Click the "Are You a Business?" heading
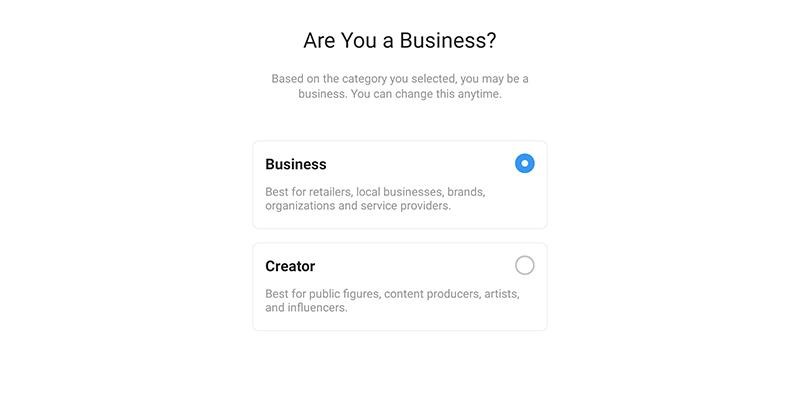 (400, 41)
